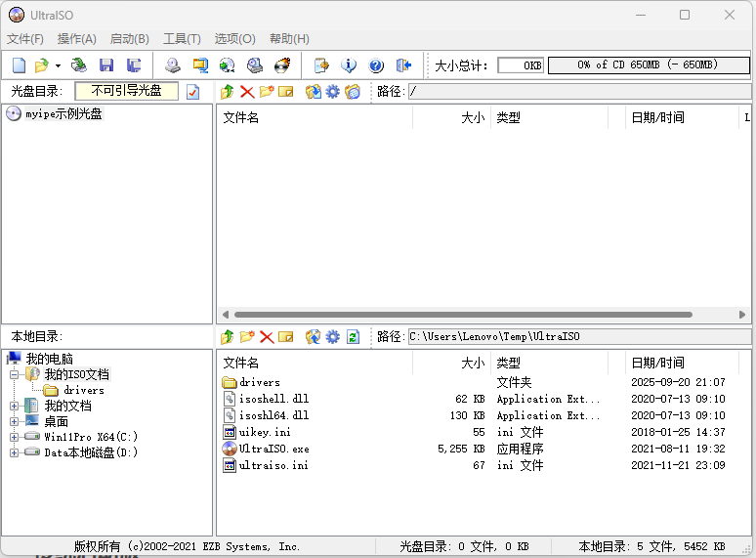Viewport: 756px width, 558px height.
Task: Open CD/DVD with the drive arrow icon
Action: click(78, 65)
